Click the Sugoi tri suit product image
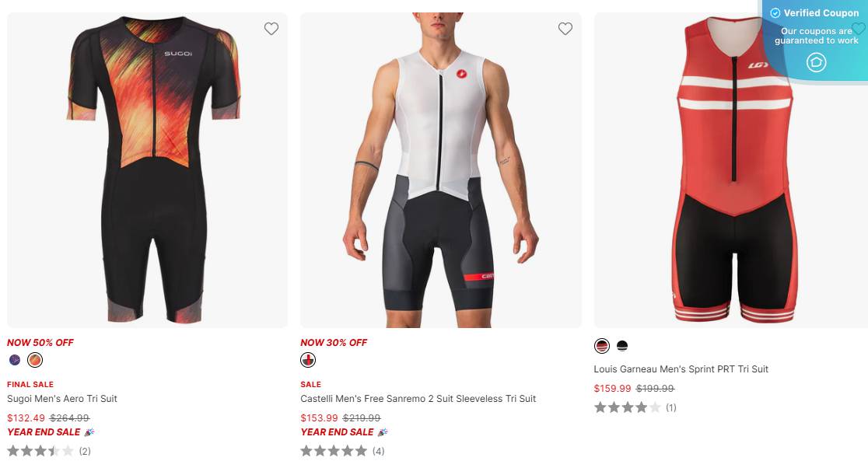 (x=147, y=171)
